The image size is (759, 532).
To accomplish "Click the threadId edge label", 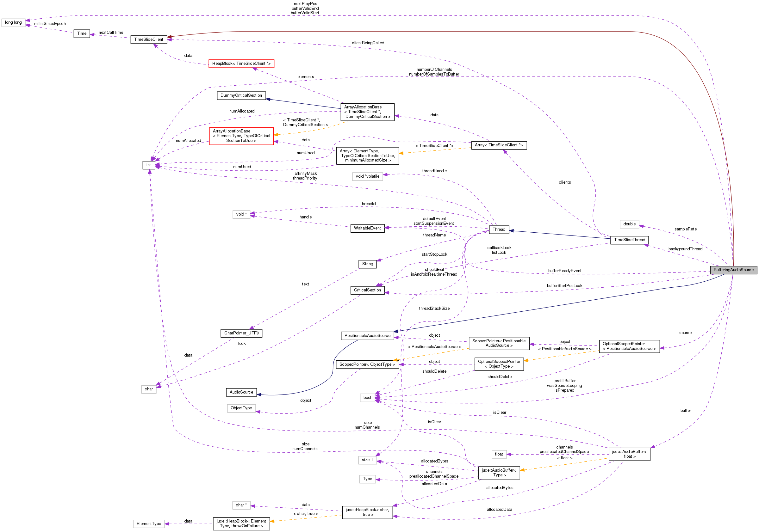I will pyautogui.click(x=368, y=204).
